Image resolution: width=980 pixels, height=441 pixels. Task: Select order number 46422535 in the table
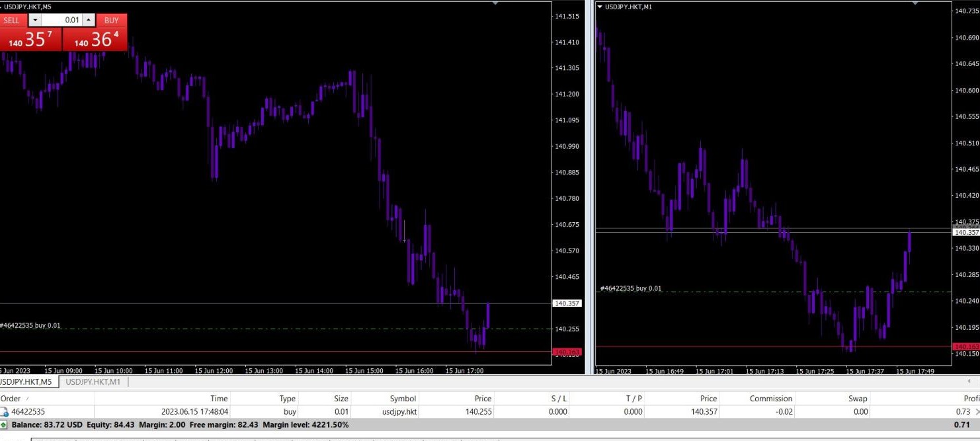28,412
